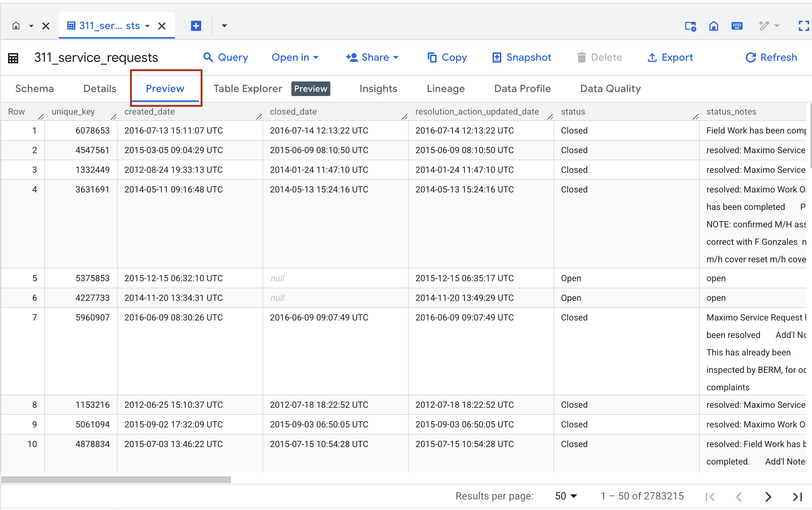Close the 311_service_requests tab
The width and height of the screenshot is (812, 510).
tap(162, 26)
